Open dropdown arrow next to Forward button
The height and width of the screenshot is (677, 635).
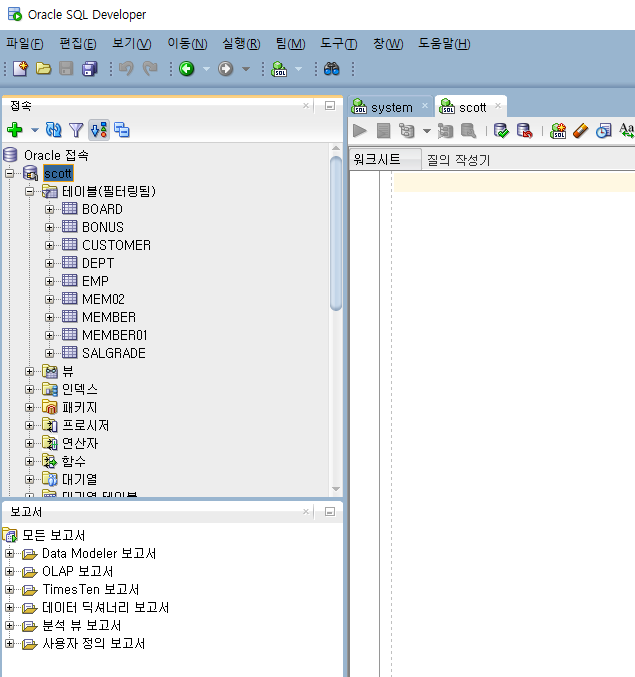[x=246, y=69]
